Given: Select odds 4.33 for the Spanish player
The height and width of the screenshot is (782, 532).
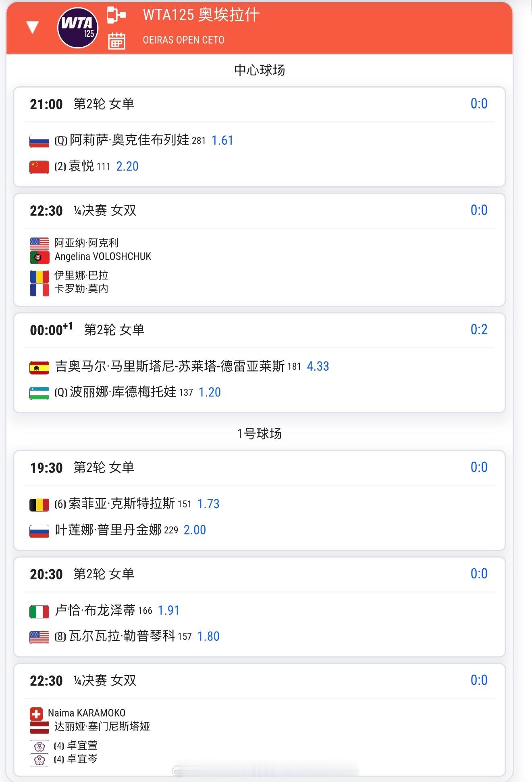Looking at the screenshot, I should (318, 366).
